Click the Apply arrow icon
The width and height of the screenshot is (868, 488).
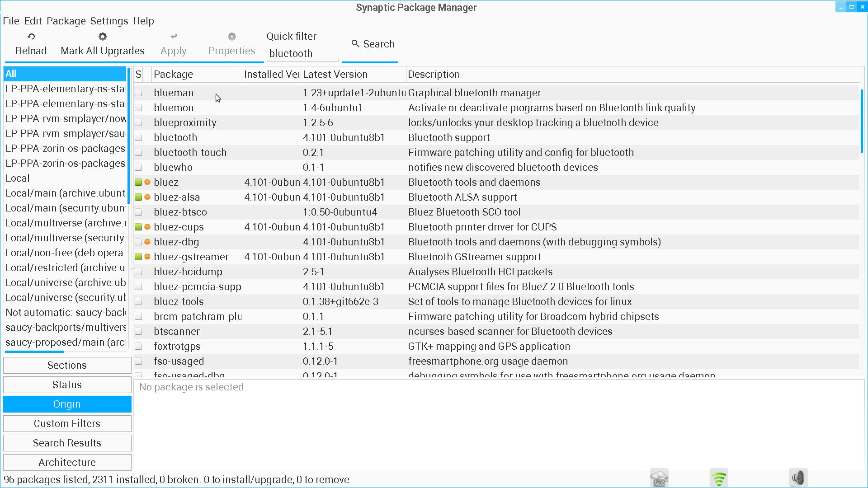pyautogui.click(x=174, y=37)
